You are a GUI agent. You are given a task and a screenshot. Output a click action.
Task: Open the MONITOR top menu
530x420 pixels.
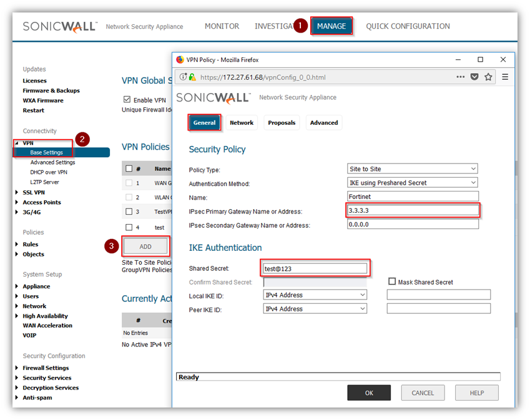coord(222,26)
